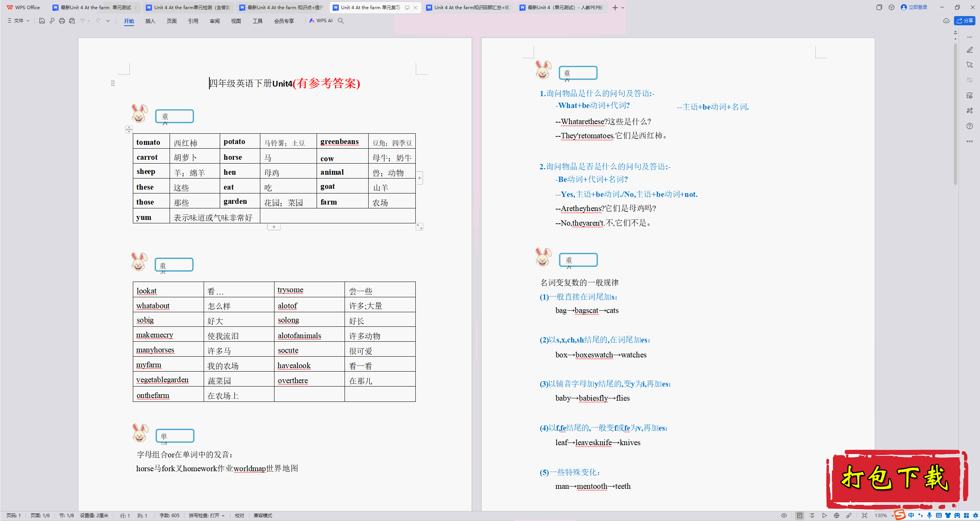The image size is (980, 521).
Task: Select the 开始 ribbon tab
Action: [129, 21]
